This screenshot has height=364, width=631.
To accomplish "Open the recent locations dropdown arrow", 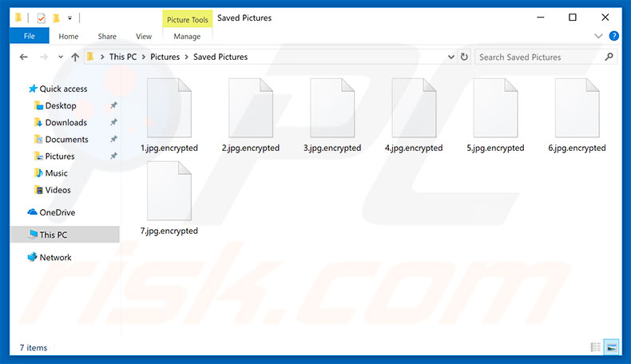I will (61, 57).
